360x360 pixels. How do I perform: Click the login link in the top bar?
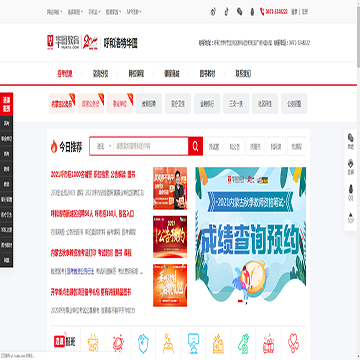pyautogui.click(x=294, y=12)
